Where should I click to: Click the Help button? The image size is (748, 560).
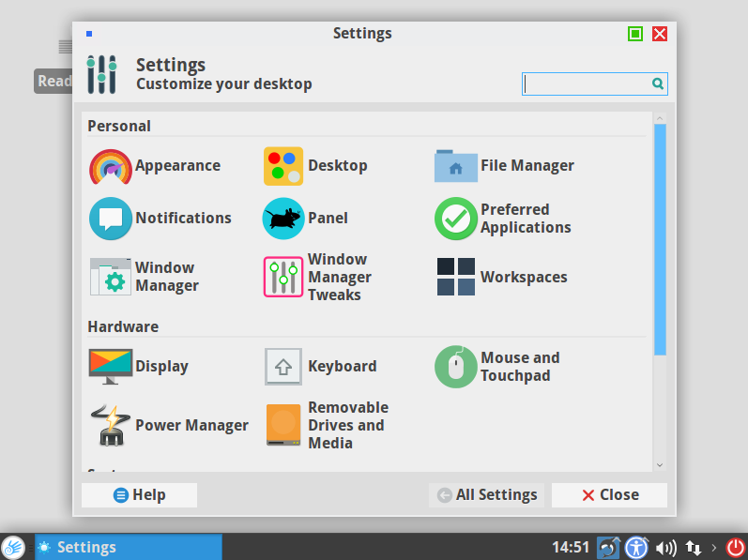pos(139,495)
